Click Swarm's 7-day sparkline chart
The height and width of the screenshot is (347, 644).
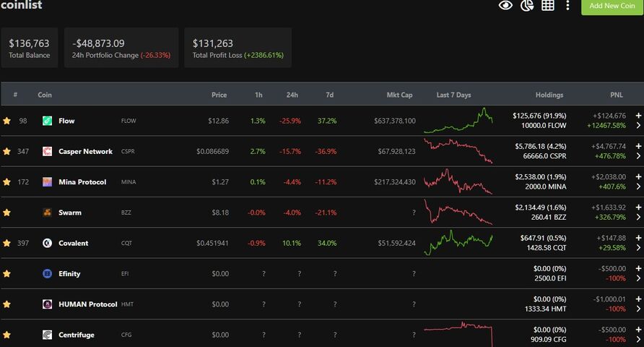tap(458, 212)
